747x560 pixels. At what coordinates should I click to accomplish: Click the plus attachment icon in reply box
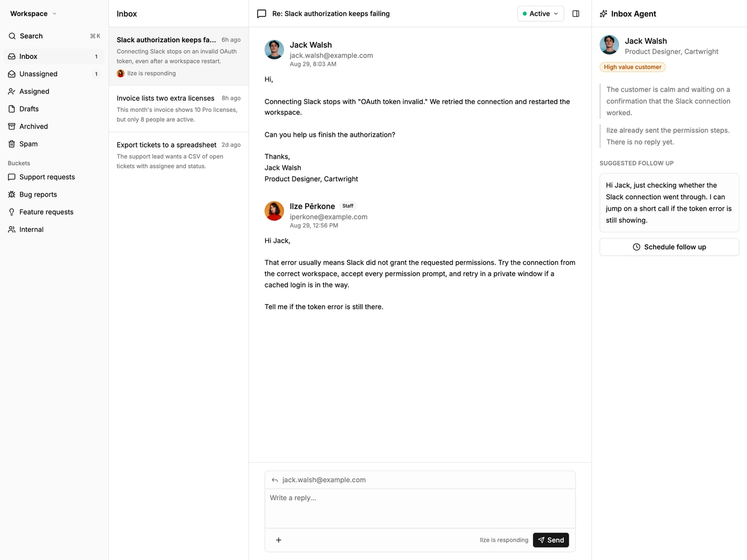(x=278, y=540)
